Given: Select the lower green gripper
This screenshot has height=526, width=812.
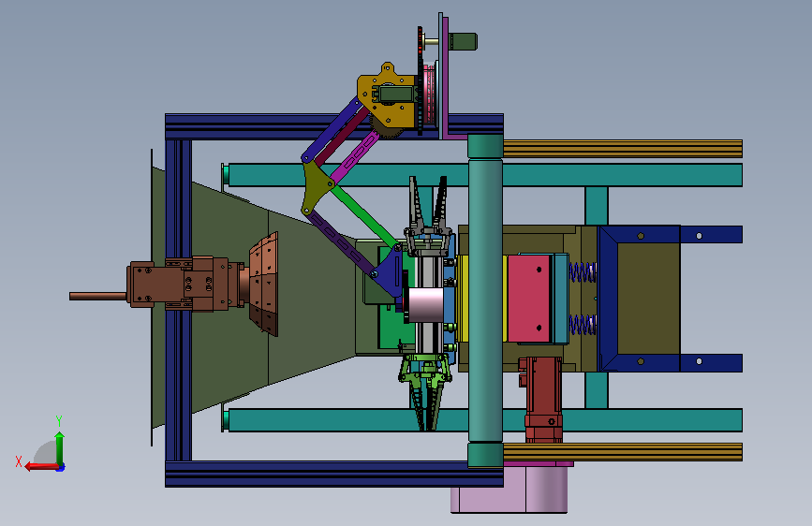Looking at the screenshot, I should click(x=426, y=391).
